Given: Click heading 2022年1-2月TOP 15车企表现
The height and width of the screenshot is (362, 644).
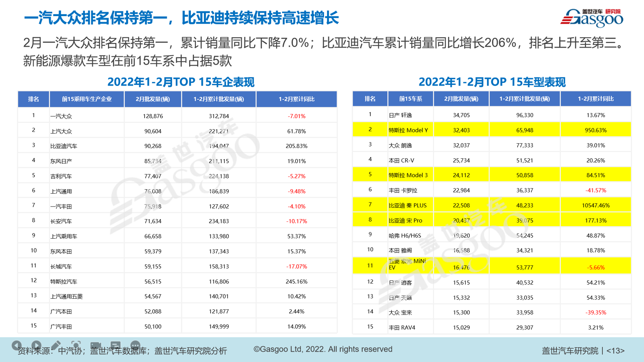Looking at the screenshot, I should pyautogui.click(x=181, y=82).
